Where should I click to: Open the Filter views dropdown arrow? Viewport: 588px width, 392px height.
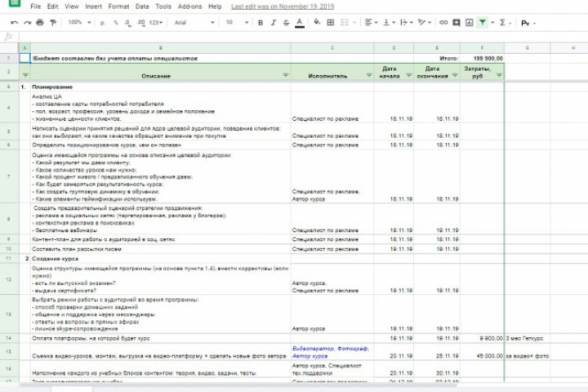[x=492, y=23]
